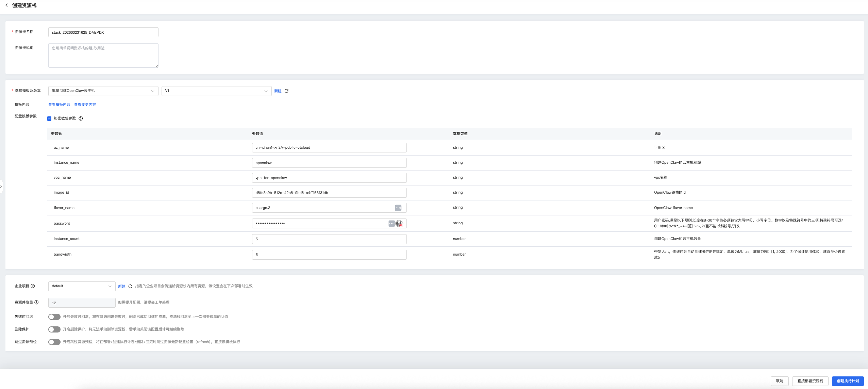868x389 pixels.
Task: Click the help icon beside 加密敏感参数
Action: (x=81, y=118)
